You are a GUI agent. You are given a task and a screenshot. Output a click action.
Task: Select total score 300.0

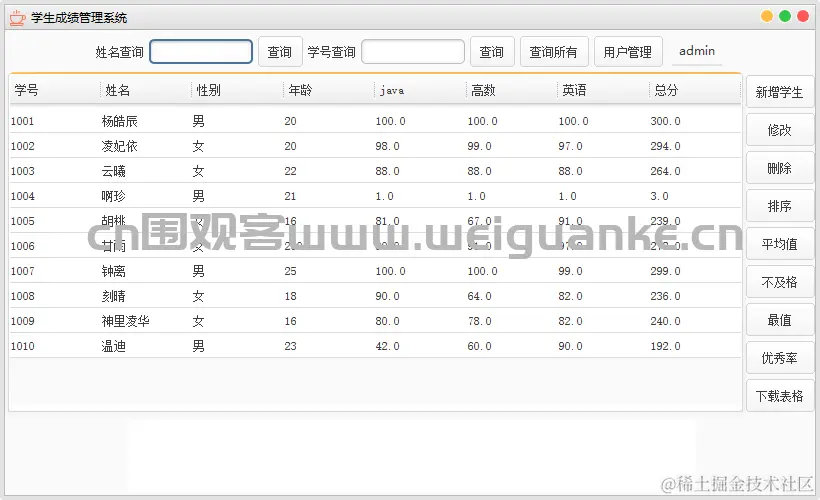coord(665,121)
